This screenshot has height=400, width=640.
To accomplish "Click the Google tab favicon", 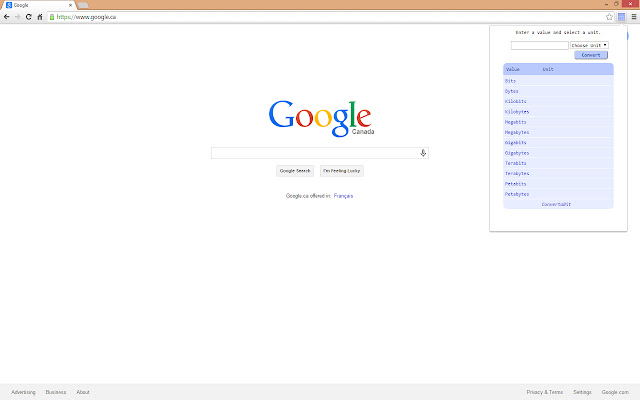I will coord(9,5).
